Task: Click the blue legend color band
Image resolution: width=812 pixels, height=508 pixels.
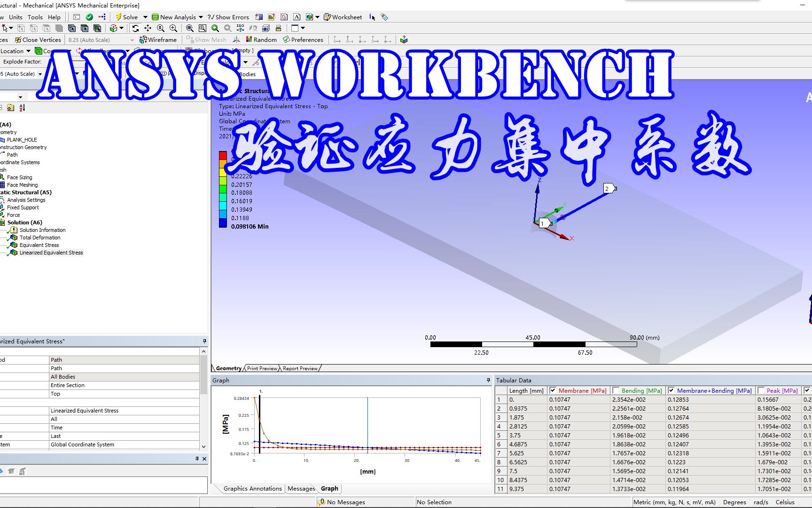Action: coord(223,223)
